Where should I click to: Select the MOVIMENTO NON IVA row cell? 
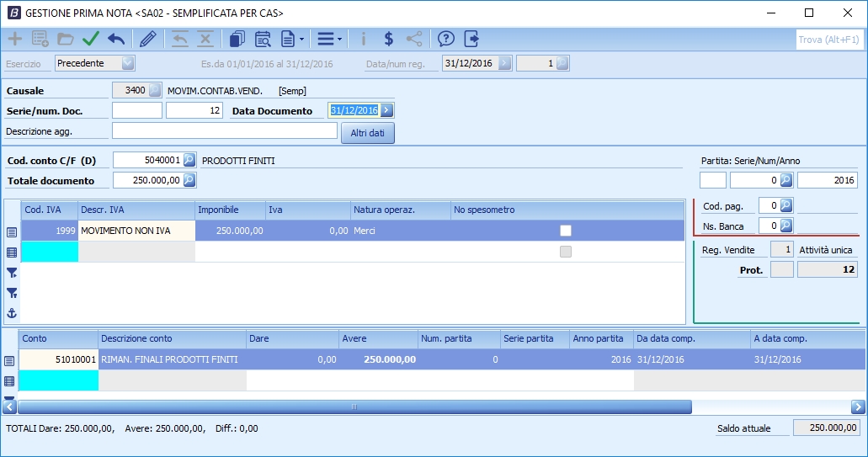[x=136, y=231]
